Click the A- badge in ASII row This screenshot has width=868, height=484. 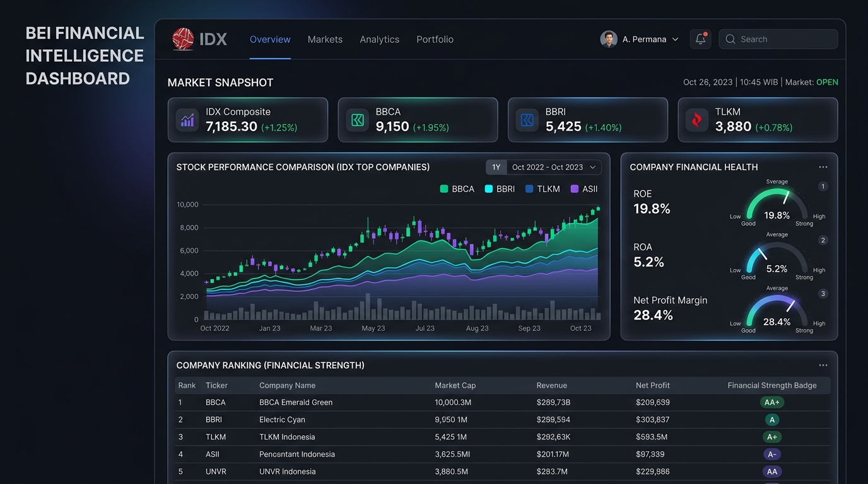[772, 454]
